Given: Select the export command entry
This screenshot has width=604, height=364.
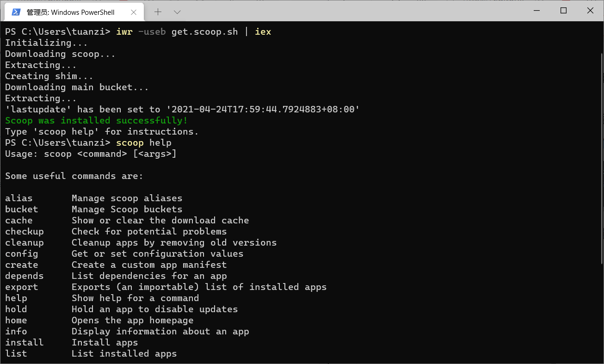Looking at the screenshot, I should coord(21,287).
